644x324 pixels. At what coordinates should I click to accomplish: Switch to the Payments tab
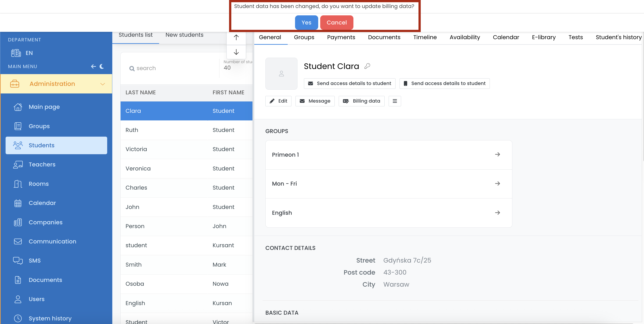click(341, 37)
